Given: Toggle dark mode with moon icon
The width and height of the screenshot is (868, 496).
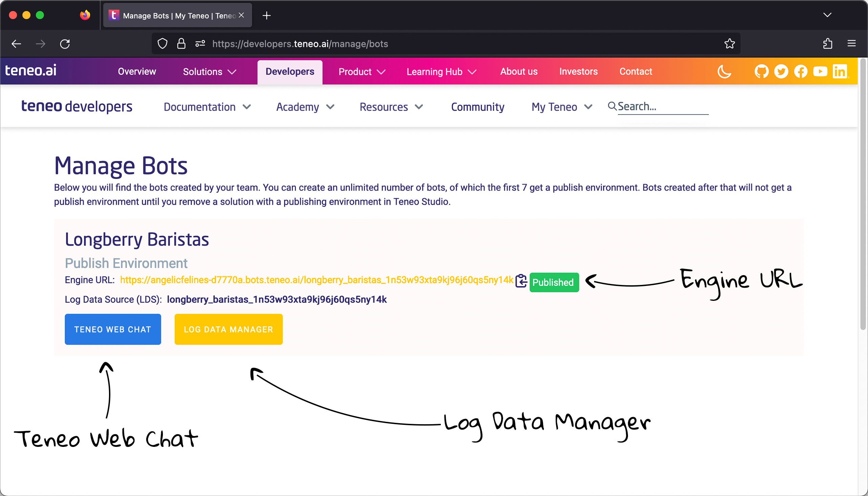Looking at the screenshot, I should point(724,71).
